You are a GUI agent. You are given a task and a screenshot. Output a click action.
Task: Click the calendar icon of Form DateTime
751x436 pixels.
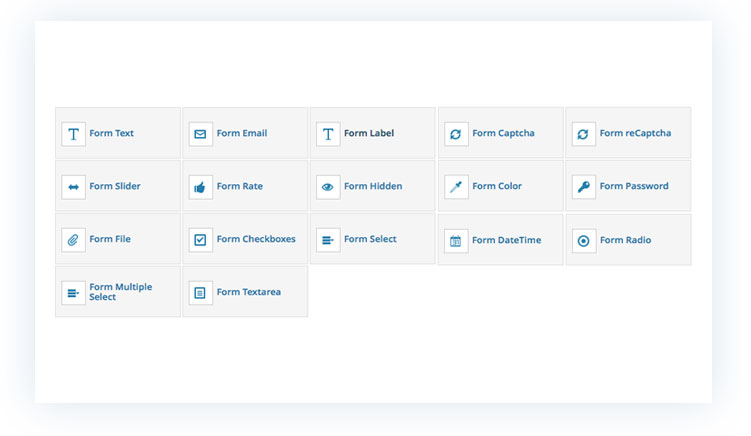(x=456, y=241)
